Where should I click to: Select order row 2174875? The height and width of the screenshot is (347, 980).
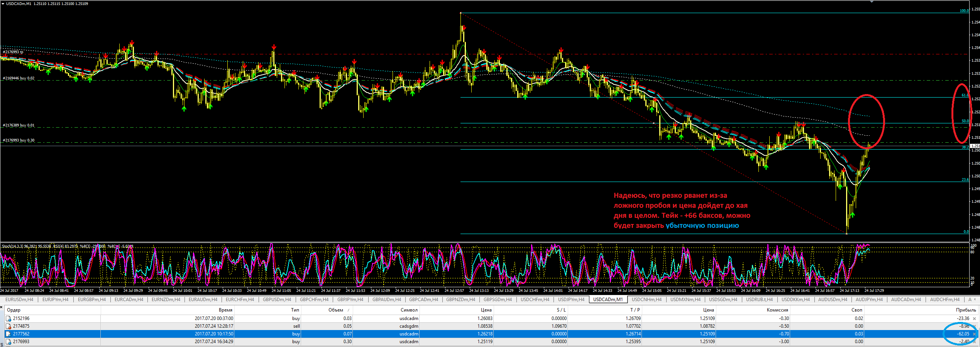click(492, 326)
